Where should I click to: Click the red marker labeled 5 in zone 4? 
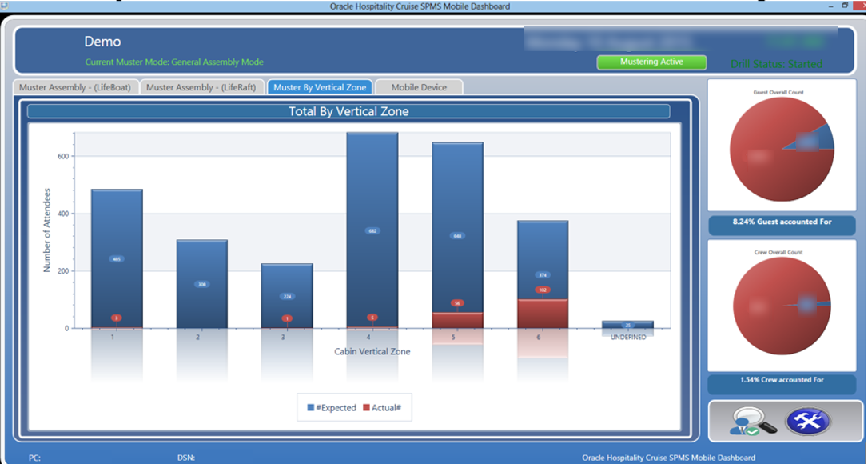click(372, 318)
